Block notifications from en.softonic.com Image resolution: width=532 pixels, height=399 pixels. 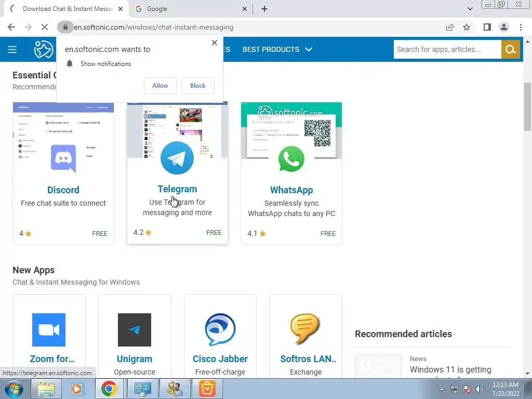198,86
